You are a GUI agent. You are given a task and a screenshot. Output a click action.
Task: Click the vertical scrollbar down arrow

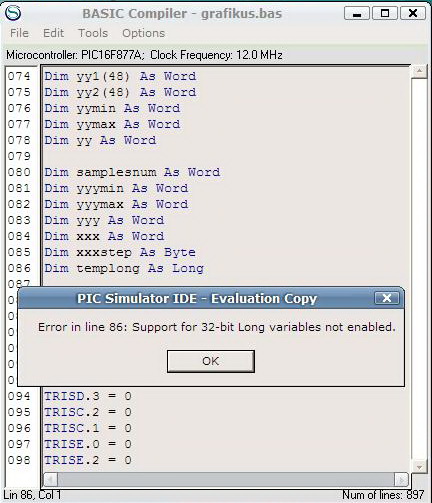coord(419,467)
